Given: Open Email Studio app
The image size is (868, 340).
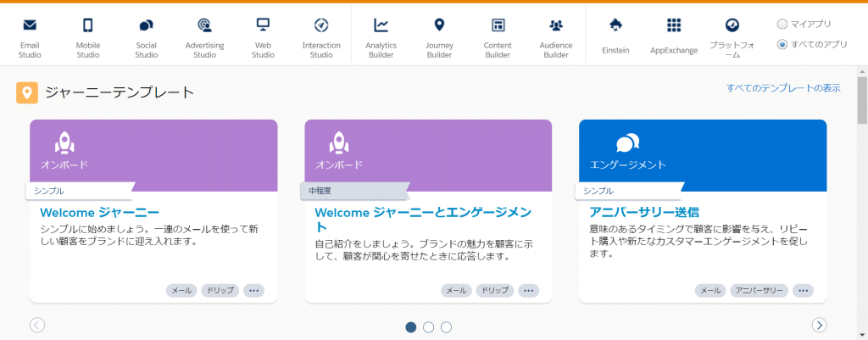Looking at the screenshot, I should (x=30, y=37).
